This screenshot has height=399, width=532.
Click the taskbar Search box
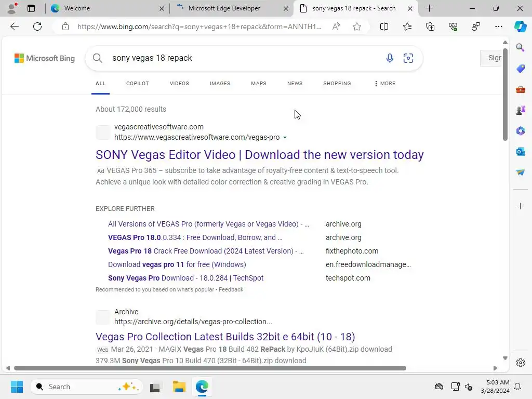pos(87,387)
